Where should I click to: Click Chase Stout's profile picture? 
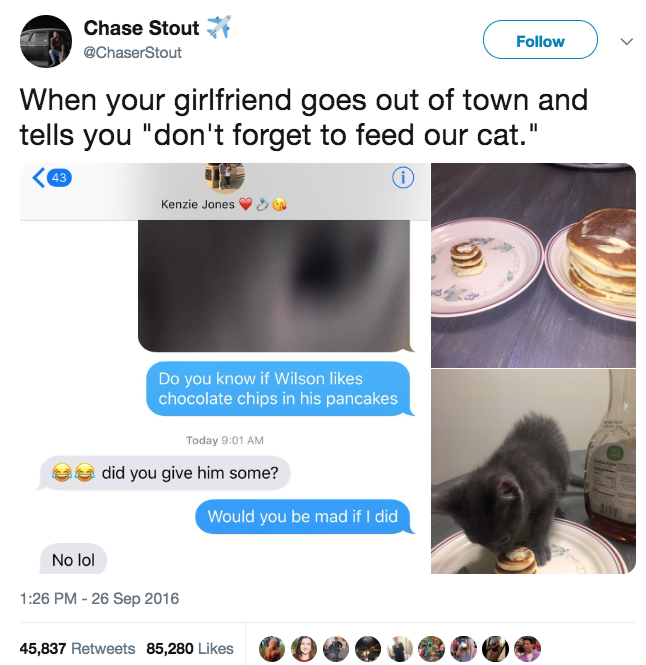tap(46, 41)
